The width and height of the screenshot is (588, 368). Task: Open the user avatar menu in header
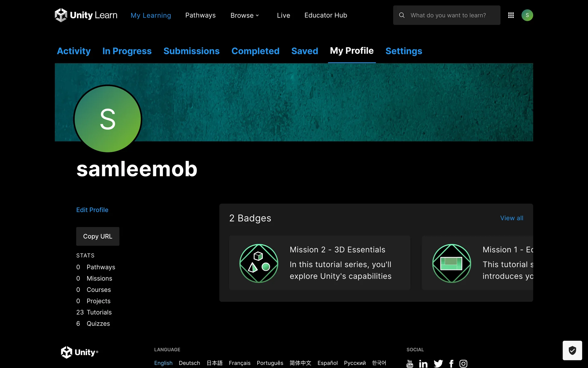527,15
